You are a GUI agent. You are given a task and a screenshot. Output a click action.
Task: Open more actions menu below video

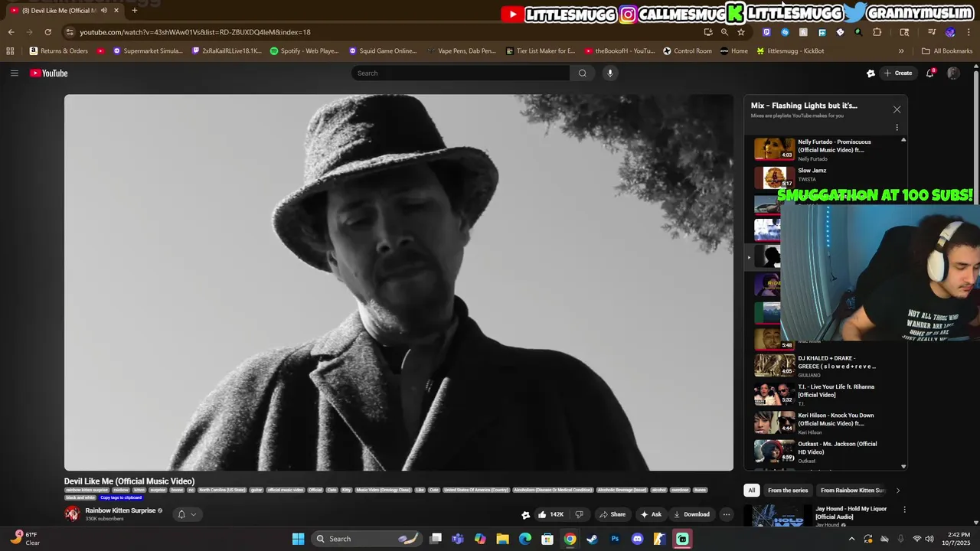(727, 514)
